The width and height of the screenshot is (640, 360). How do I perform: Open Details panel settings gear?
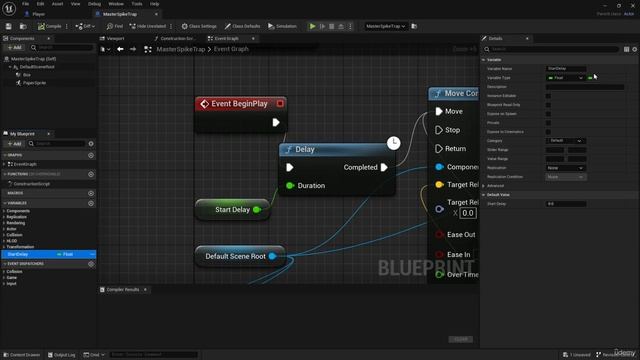(635, 49)
